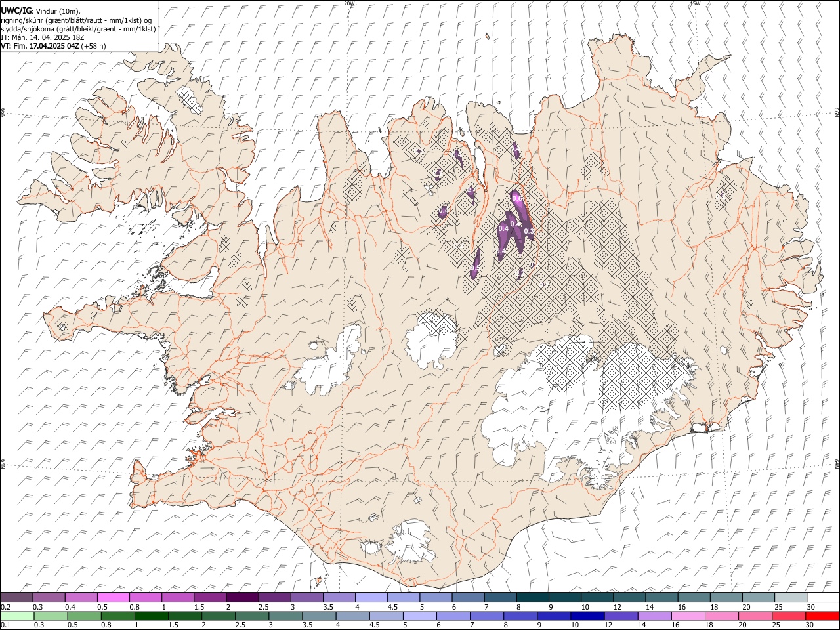The width and height of the screenshot is (840, 630).
Task: Click the light grey swatch labeled 25 in upper legend
Action: coord(791,597)
